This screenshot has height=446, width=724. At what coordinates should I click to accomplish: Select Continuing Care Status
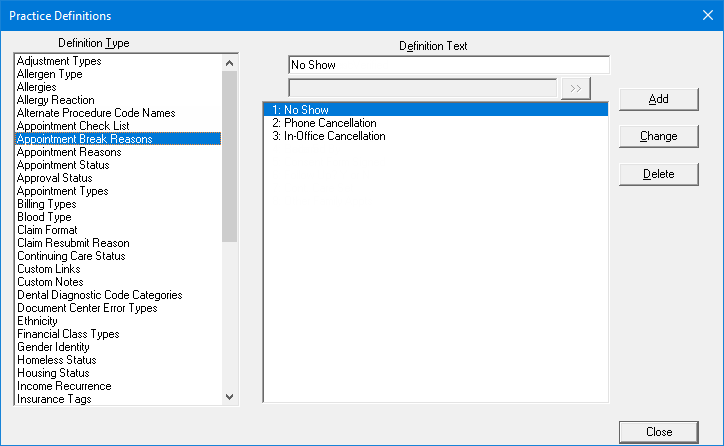(118, 256)
